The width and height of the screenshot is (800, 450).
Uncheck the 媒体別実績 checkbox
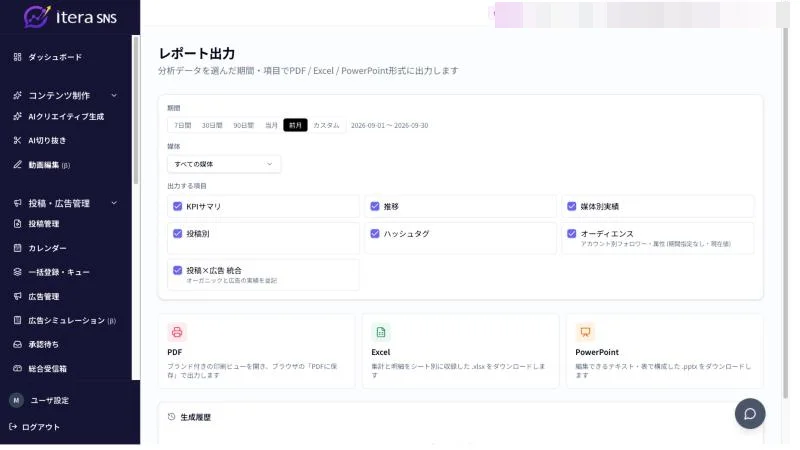572,206
